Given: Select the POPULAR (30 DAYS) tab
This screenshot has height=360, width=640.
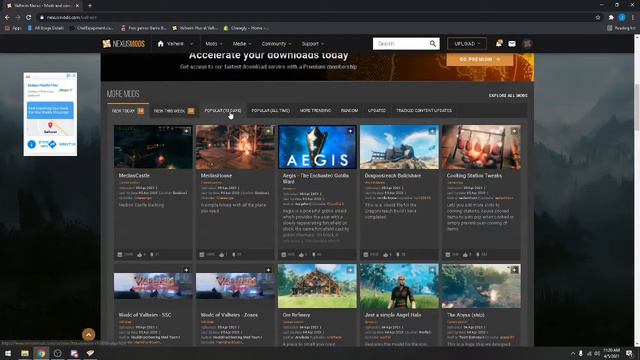Looking at the screenshot, I should click(x=223, y=111).
